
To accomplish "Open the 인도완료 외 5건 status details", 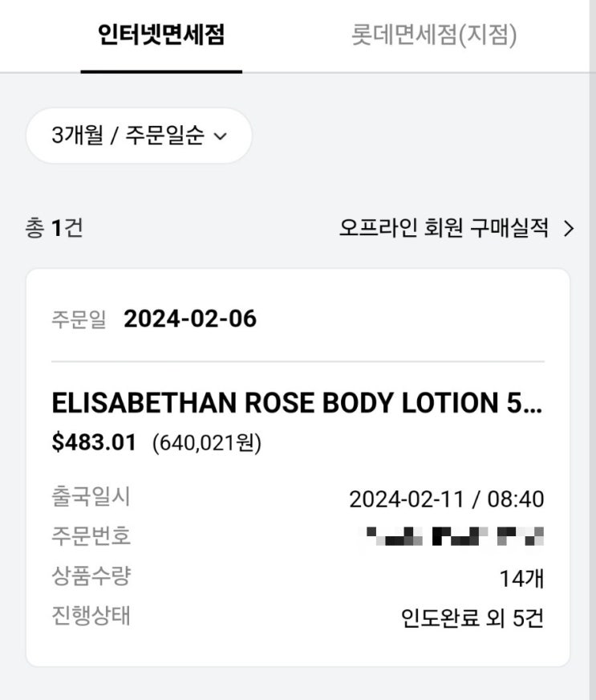I will (x=472, y=619).
